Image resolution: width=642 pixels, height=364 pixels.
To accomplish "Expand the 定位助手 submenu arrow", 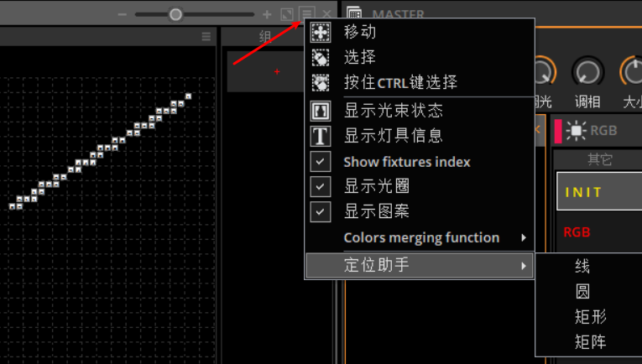I will coord(524,266).
